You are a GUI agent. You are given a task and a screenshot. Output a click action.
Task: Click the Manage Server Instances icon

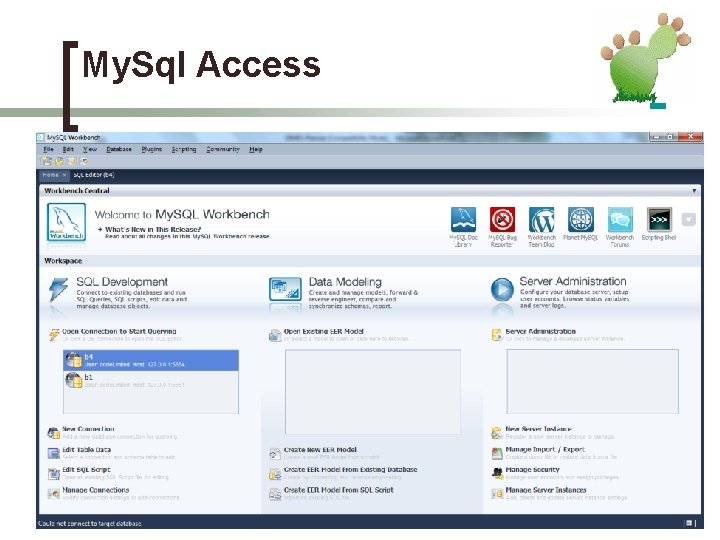[497, 494]
